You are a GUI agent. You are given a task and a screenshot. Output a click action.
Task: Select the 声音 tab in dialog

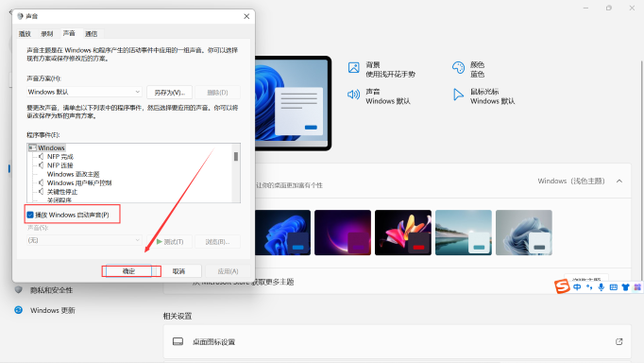coord(69,33)
